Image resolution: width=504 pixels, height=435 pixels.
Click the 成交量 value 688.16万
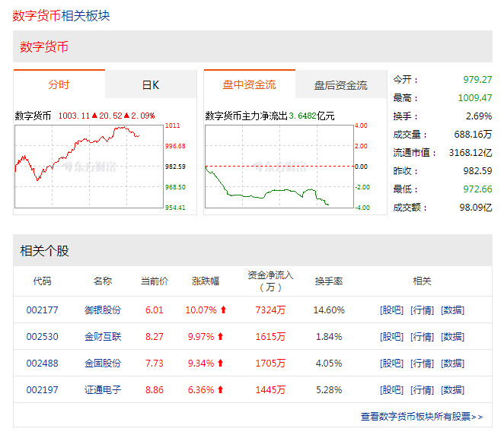coord(473,134)
